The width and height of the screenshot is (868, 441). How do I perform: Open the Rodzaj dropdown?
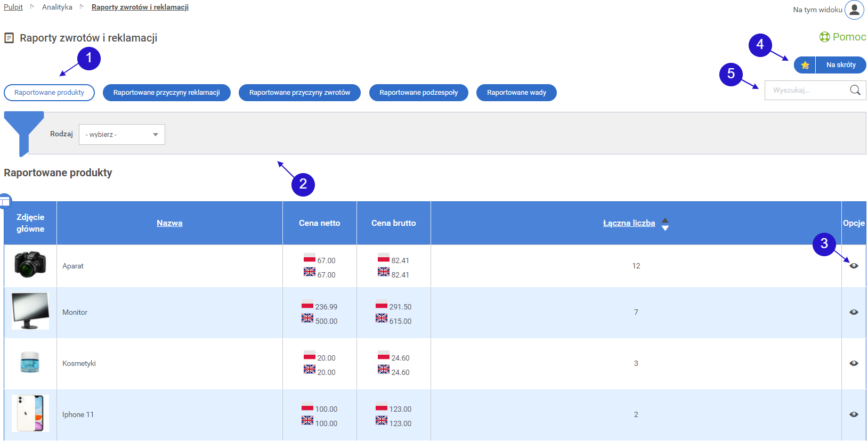coord(121,135)
